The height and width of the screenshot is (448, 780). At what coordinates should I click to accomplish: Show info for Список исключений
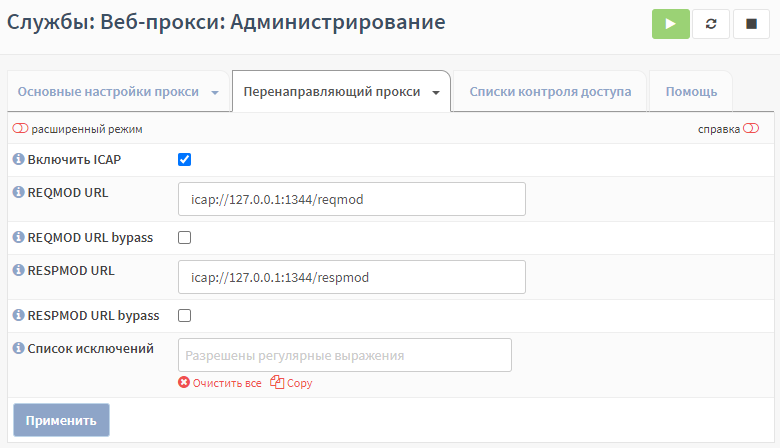click(18, 348)
